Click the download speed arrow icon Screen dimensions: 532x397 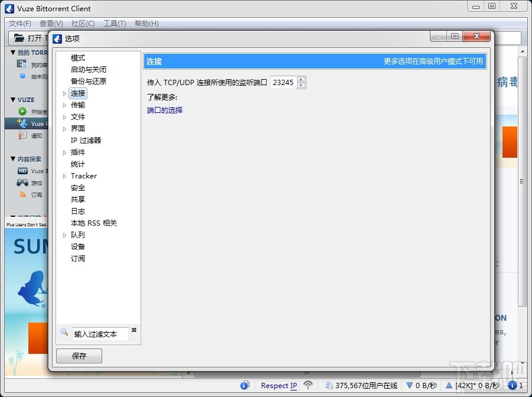410,385
